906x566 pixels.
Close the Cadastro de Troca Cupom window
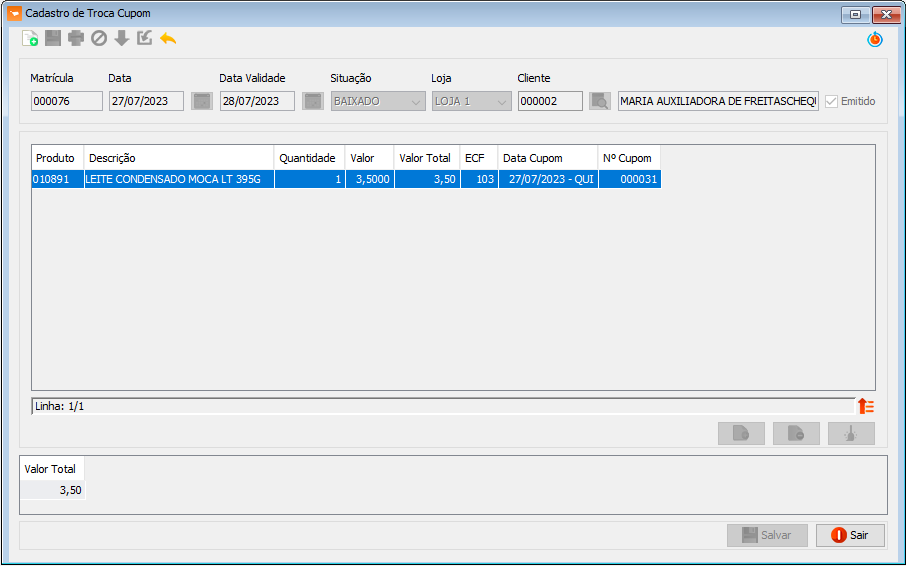coord(886,14)
